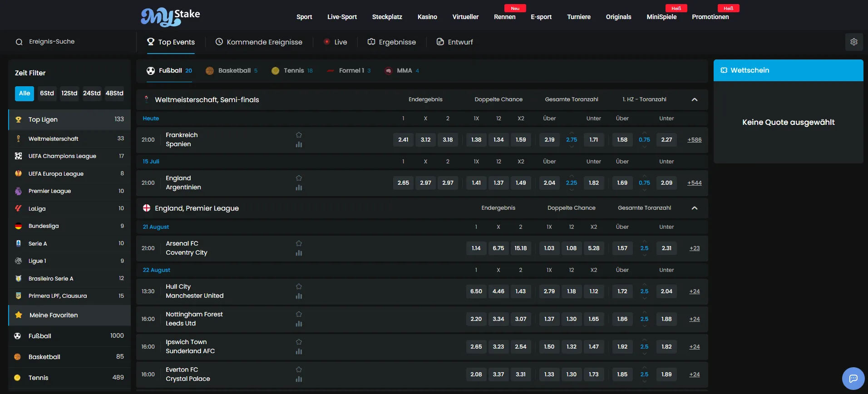Open Promotionen in the top navigation
Image resolution: width=868 pixels, height=394 pixels.
[x=710, y=17]
